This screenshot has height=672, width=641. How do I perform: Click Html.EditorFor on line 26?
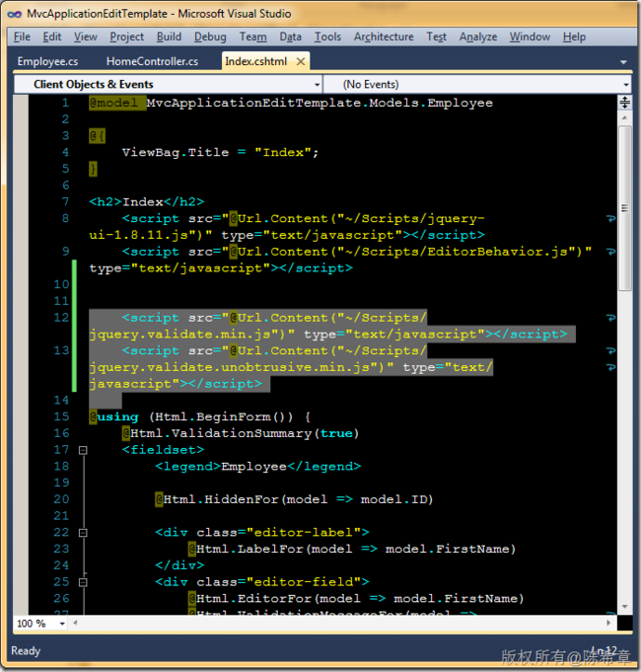(253, 599)
